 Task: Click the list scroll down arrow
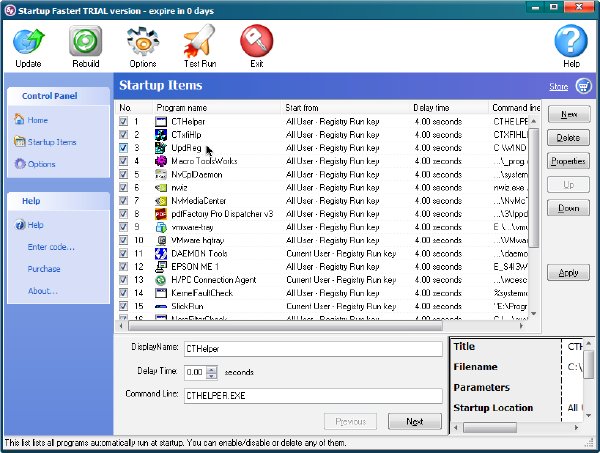[x=533, y=314]
